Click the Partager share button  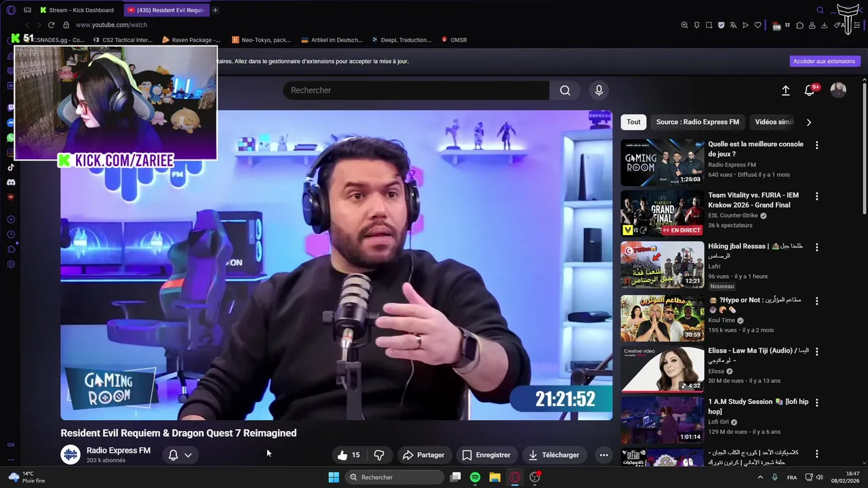[423, 455]
